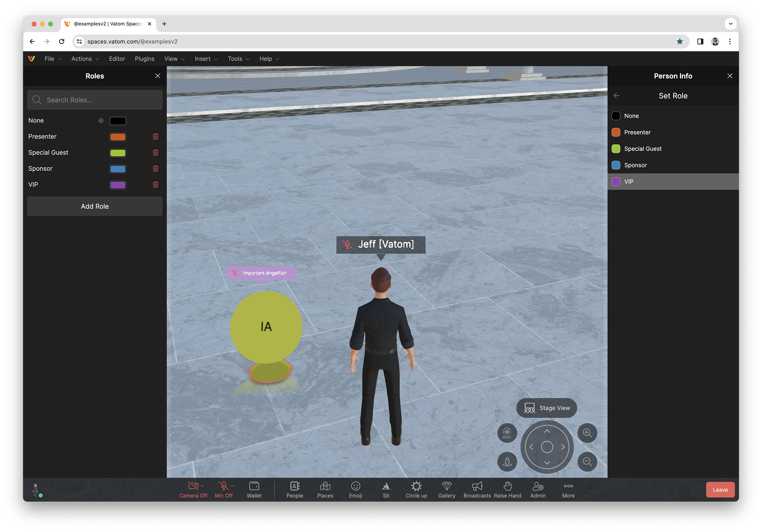Viewport: 762px width, 532px height.
Task: Move the camera down with joystick arrow
Action: coord(547,462)
